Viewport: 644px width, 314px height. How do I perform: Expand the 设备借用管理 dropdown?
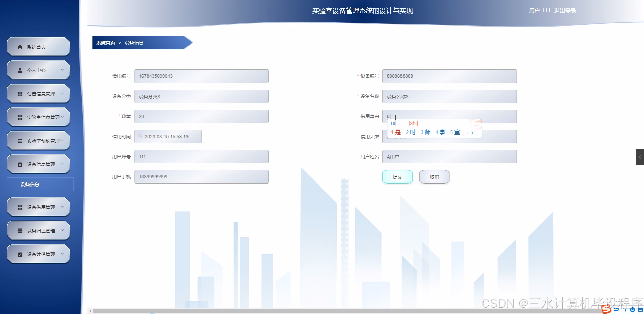(x=62, y=207)
